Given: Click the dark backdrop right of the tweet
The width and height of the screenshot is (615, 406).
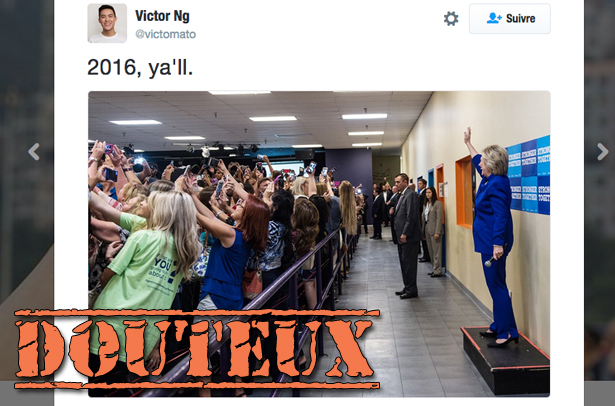Looking at the screenshot, I should pyautogui.click(x=599, y=196).
